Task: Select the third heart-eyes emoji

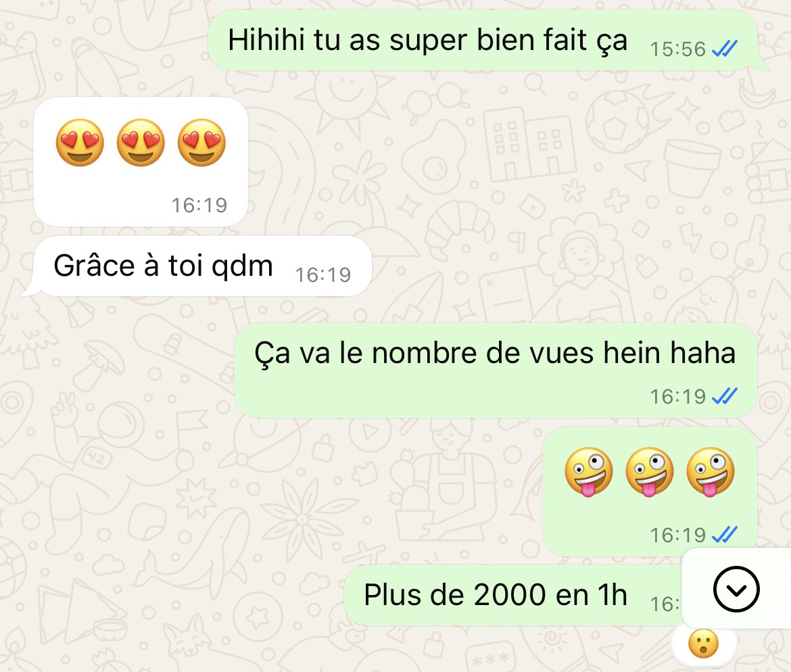Action: [x=201, y=143]
